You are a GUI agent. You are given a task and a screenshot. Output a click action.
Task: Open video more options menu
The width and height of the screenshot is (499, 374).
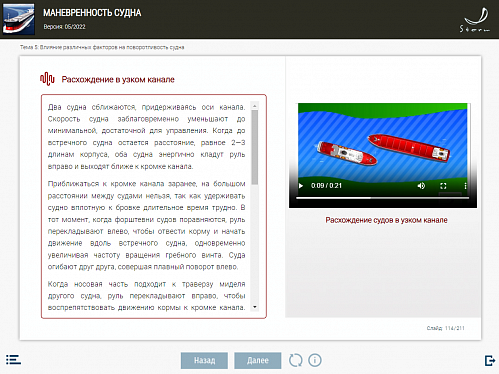(x=465, y=186)
